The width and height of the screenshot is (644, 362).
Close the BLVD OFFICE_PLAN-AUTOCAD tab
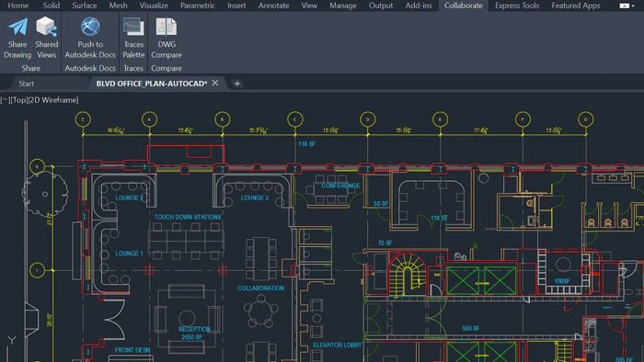tap(215, 83)
